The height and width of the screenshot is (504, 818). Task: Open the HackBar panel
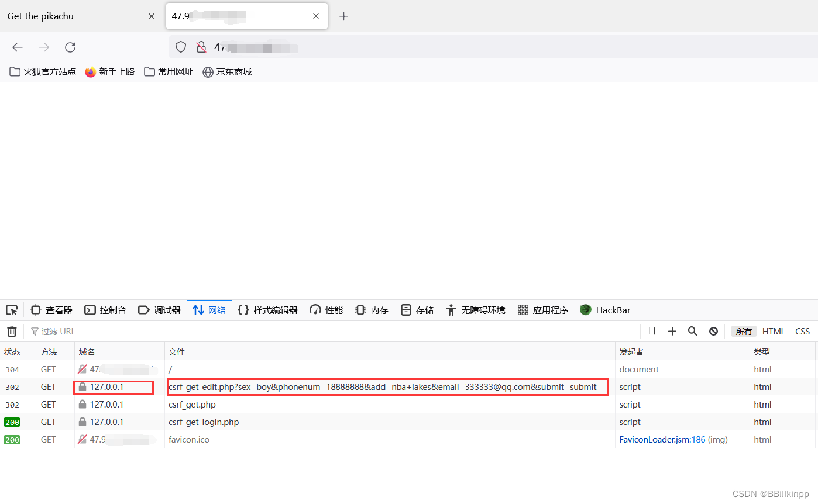point(606,310)
